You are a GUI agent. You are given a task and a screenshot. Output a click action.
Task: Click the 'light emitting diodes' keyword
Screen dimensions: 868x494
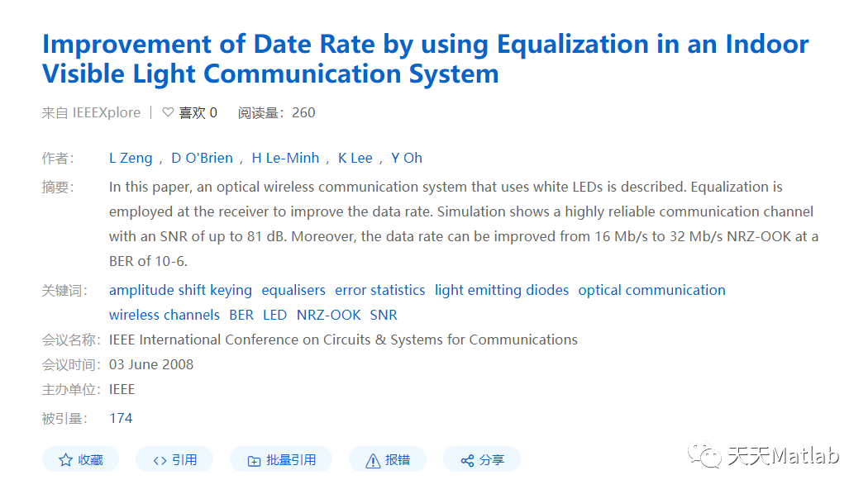pyautogui.click(x=501, y=290)
